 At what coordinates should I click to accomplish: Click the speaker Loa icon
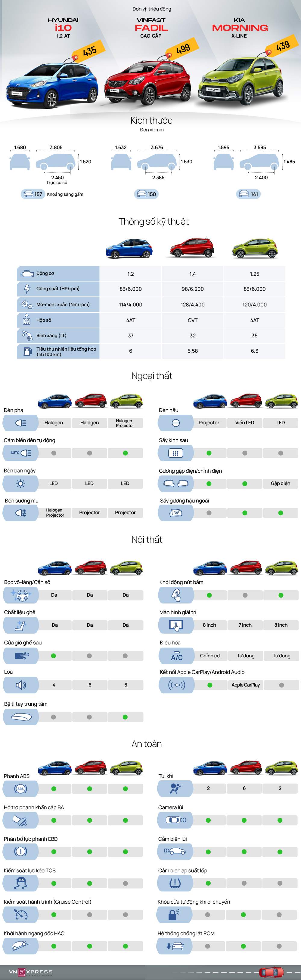click(20, 685)
